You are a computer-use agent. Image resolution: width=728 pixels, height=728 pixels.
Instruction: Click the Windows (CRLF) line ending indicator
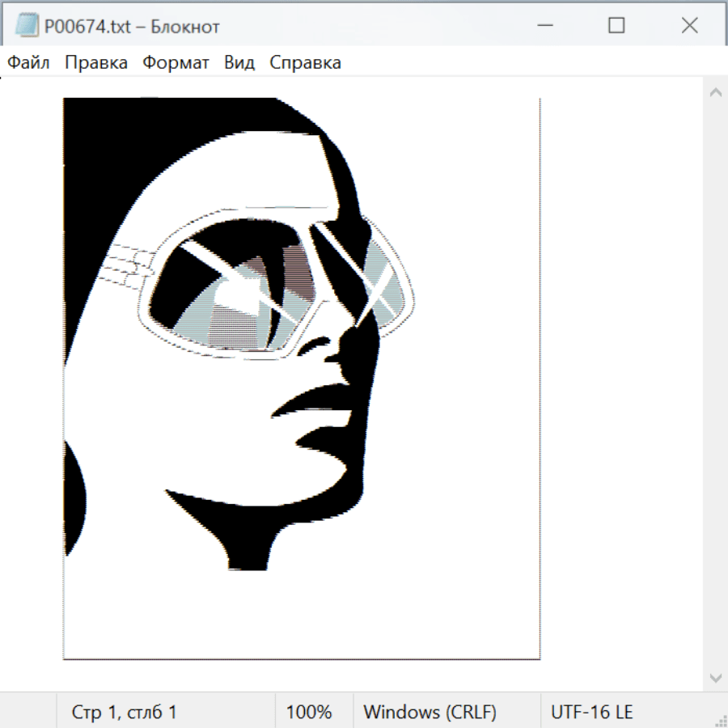pyautogui.click(x=430, y=713)
